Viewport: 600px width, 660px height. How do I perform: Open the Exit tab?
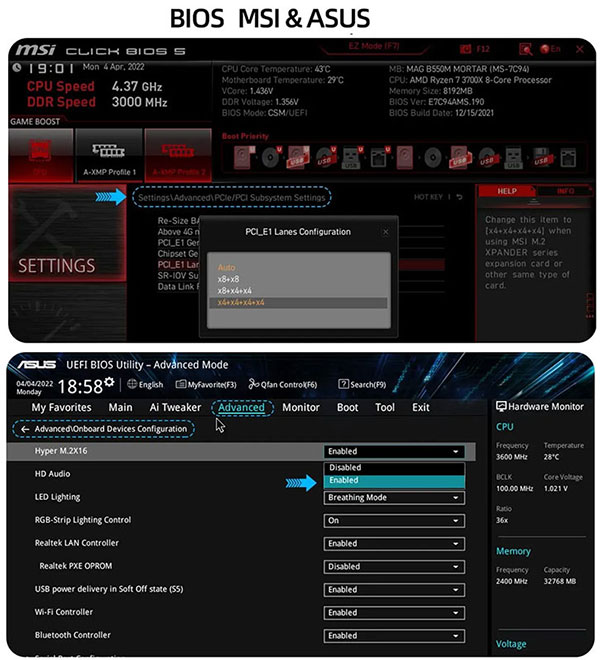pyautogui.click(x=421, y=407)
